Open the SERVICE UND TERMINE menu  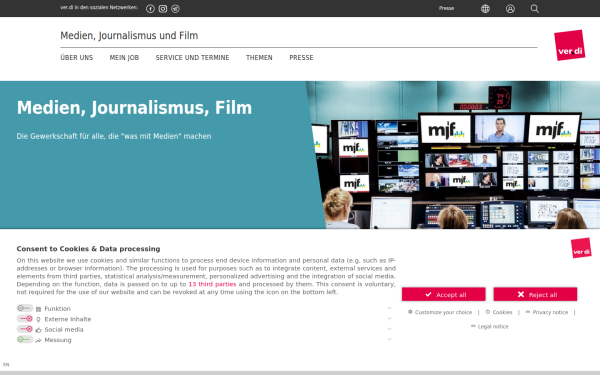click(192, 58)
